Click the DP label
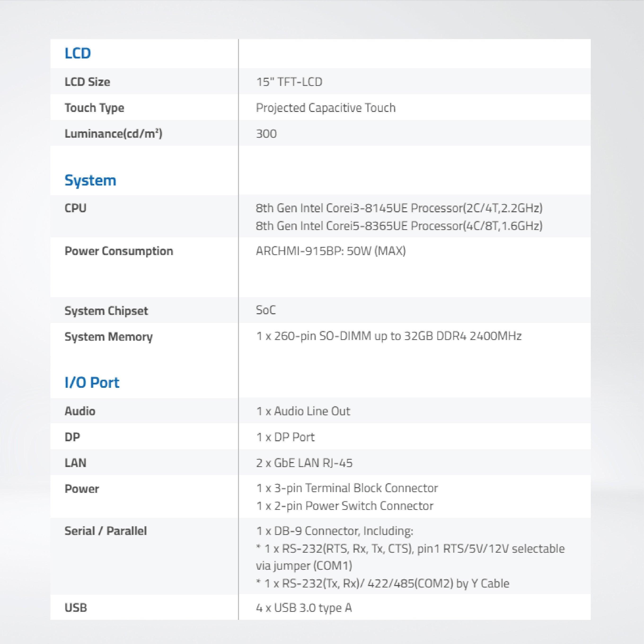644x644 pixels. [x=72, y=437]
